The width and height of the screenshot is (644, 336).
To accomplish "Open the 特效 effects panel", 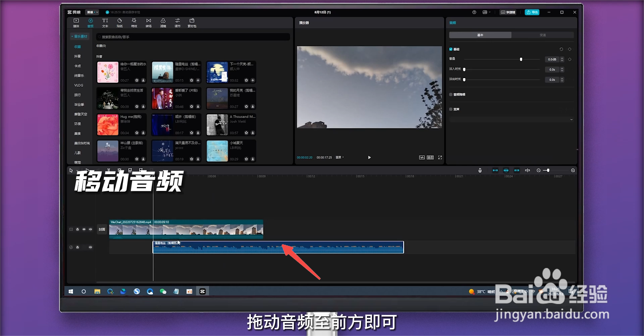I will (134, 22).
